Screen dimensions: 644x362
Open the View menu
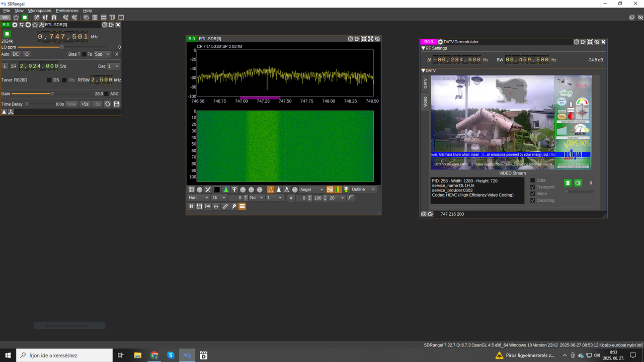tap(19, 11)
